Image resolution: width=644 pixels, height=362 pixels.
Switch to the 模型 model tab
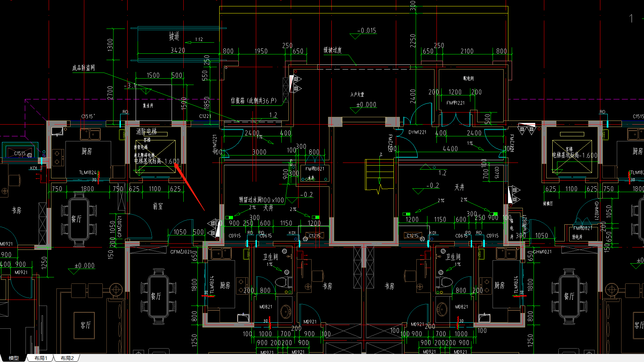(14, 358)
